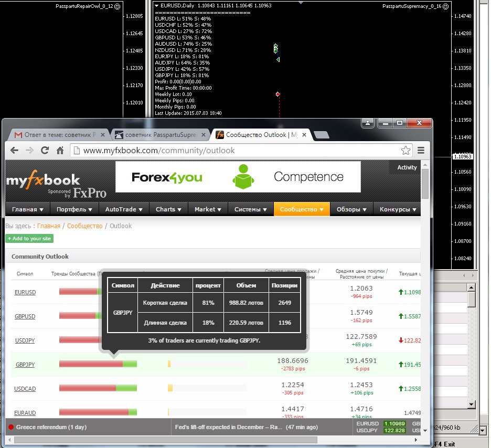The width and height of the screenshot is (491, 448).
Task: Open the Chrome hamburger menu
Action: pos(421,151)
